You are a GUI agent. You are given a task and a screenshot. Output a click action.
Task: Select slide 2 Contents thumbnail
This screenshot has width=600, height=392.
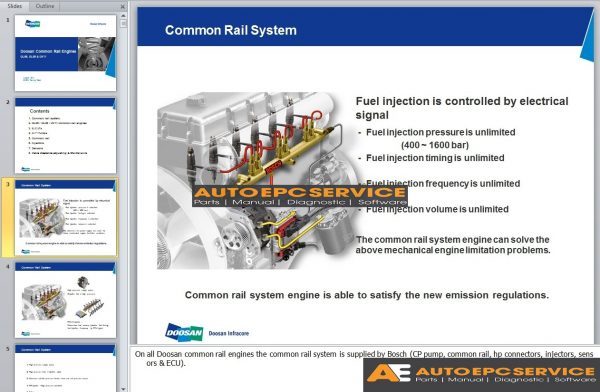(x=65, y=136)
